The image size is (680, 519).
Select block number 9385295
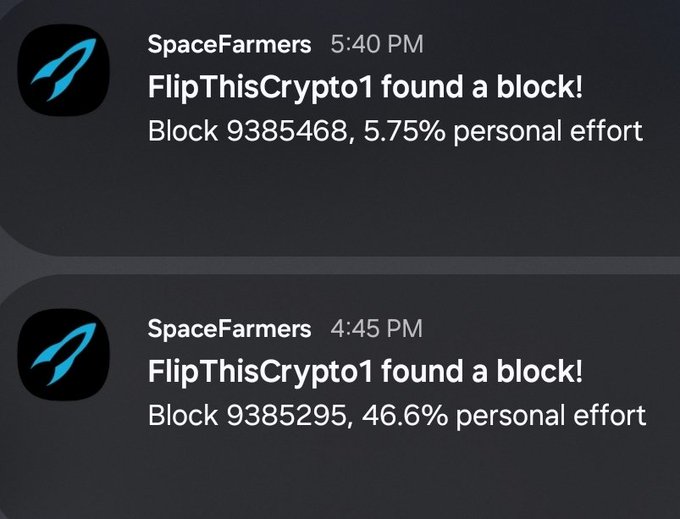[286, 416]
